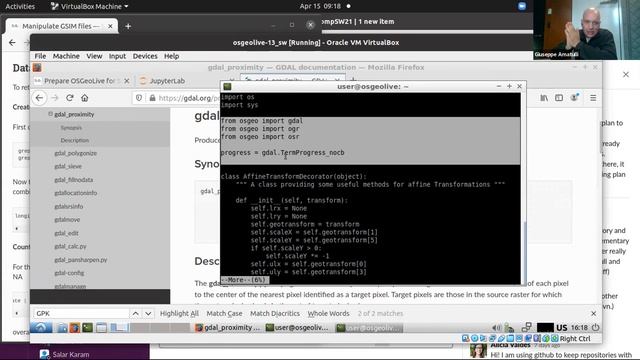Click the US keyboard layout indicator

[x=562, y=328]
